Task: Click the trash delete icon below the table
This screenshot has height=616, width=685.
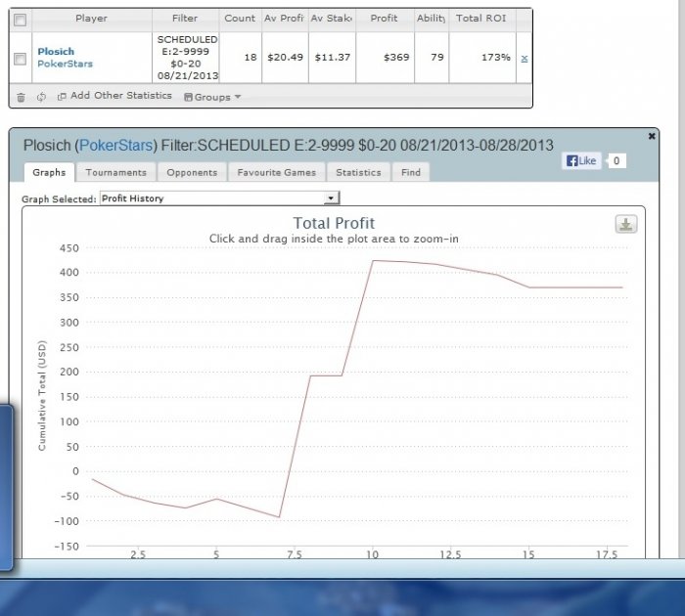Action: click(21, 97)
